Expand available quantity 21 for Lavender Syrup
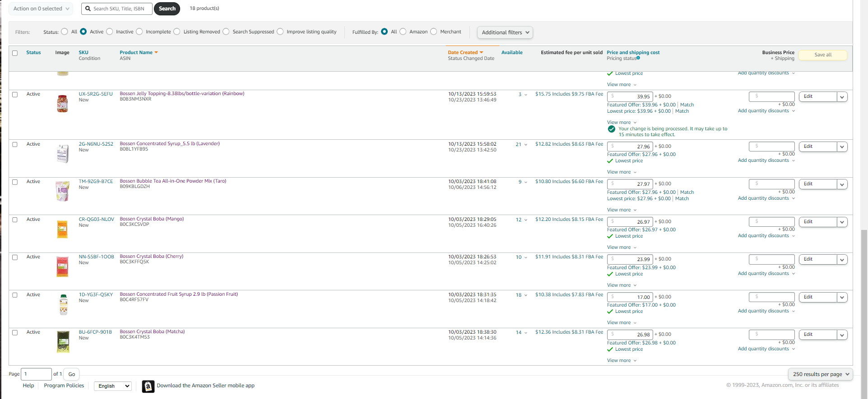Screen dimensions: 868x399 click(521, 145)
